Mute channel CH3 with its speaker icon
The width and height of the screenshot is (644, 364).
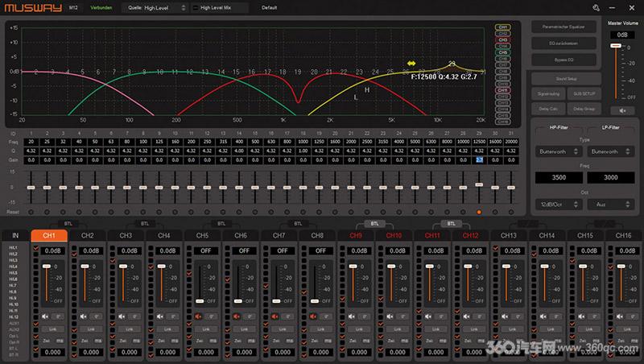tap(122, 316)
